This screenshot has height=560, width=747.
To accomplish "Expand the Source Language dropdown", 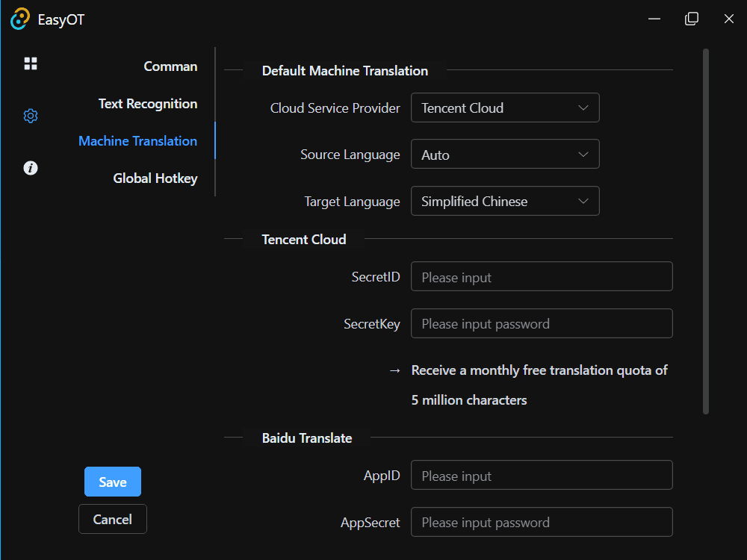I will (x=505, y=155).
